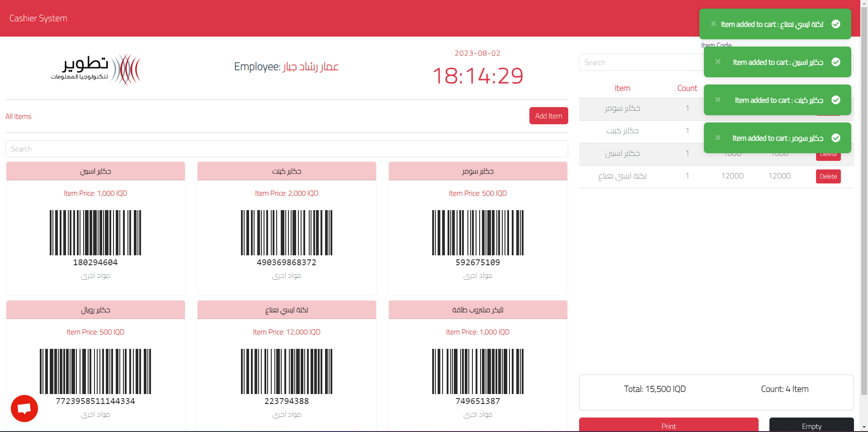Click the page scrollbar down arrow

pos(864,427)
